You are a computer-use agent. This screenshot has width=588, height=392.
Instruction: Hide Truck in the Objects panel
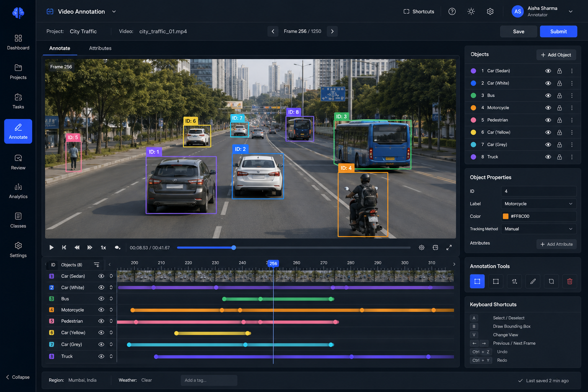548,157
